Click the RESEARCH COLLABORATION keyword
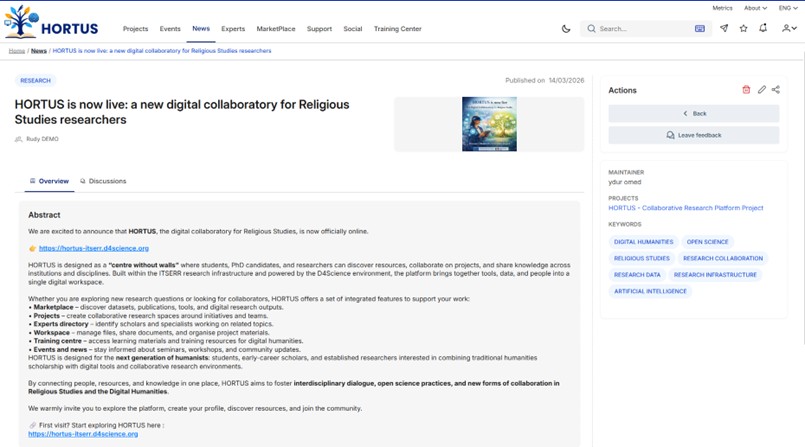 tap(722, 258)
